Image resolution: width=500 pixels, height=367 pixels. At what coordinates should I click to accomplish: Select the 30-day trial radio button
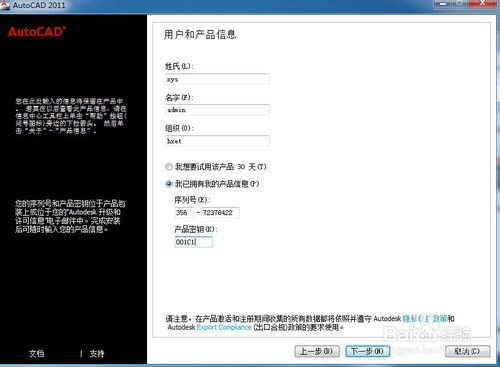(169, 166)
